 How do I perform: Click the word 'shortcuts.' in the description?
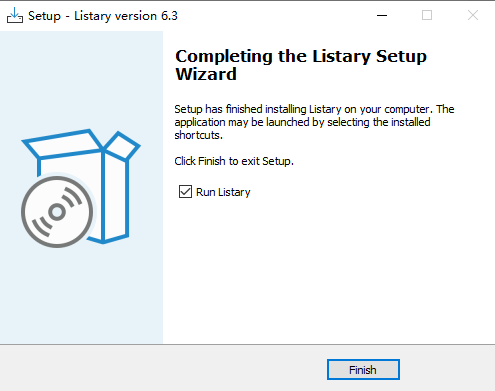pos(198,135)
